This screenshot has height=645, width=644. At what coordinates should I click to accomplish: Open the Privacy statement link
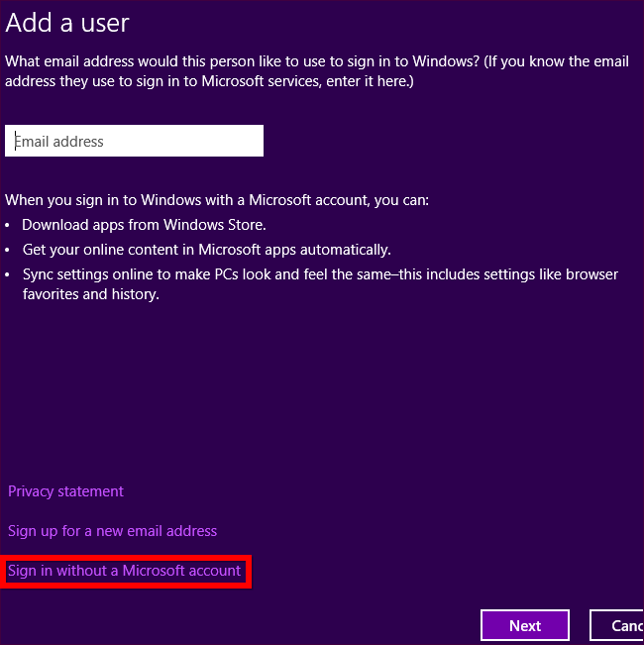click(65, 491)
